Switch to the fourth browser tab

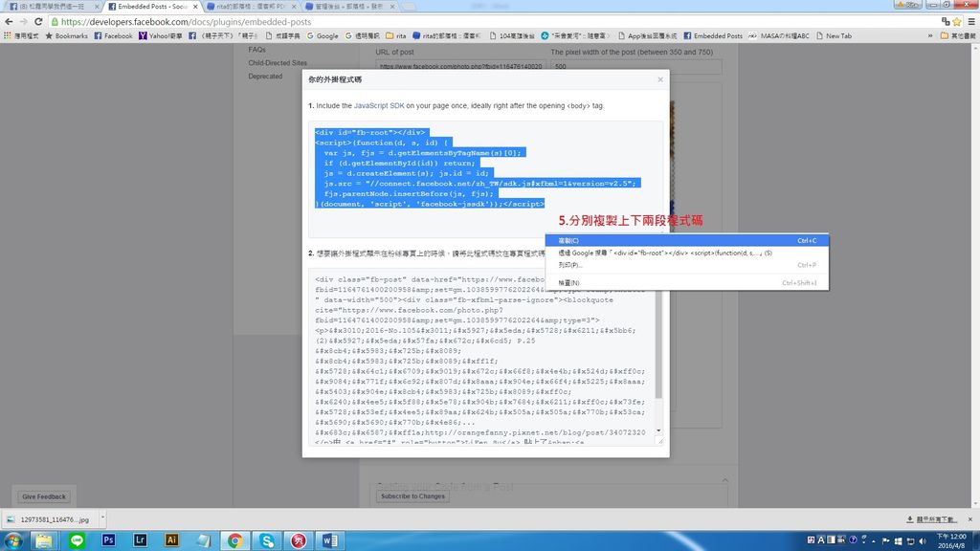click(x=348, y=7)
